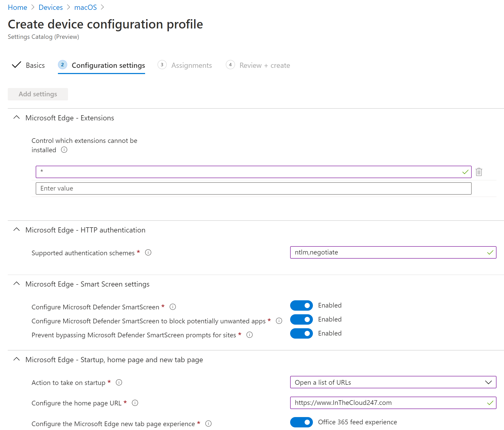
Task: Toggle SmartScreen block potentially unwanted apps switch
Action: [301, 319]
